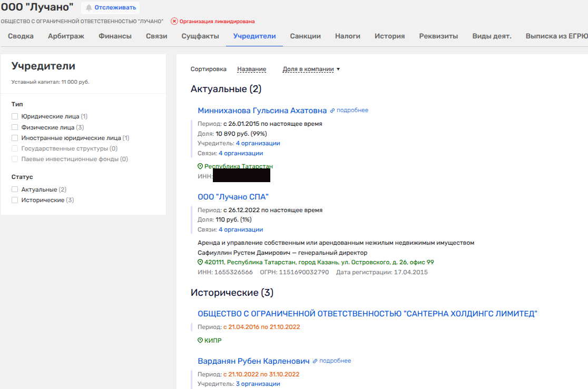Viewport: 588px width, 389px height.
Task: Click location pin icon near Республика Татарстан
Action: (200, 166)
